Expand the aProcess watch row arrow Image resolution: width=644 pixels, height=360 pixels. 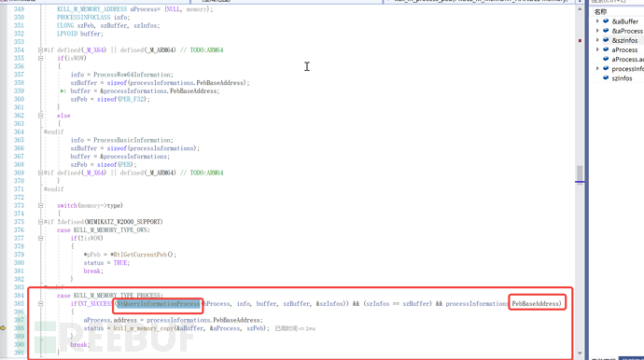point(597,49)
